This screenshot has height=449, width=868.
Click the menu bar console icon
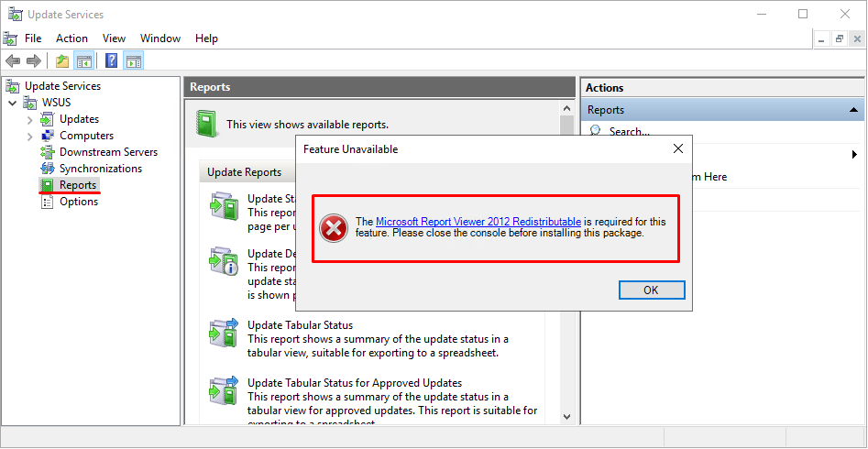coord(10,38)
